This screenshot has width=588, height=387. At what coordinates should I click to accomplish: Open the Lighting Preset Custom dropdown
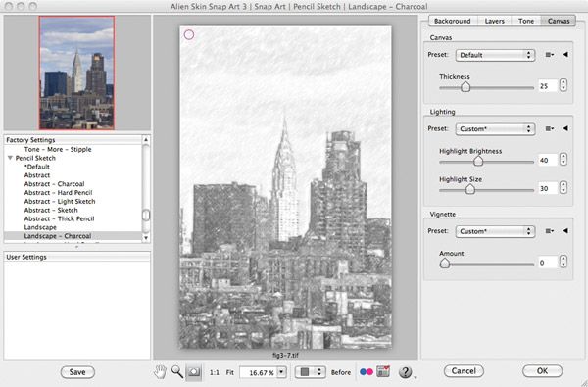click(x=495, y=128)
